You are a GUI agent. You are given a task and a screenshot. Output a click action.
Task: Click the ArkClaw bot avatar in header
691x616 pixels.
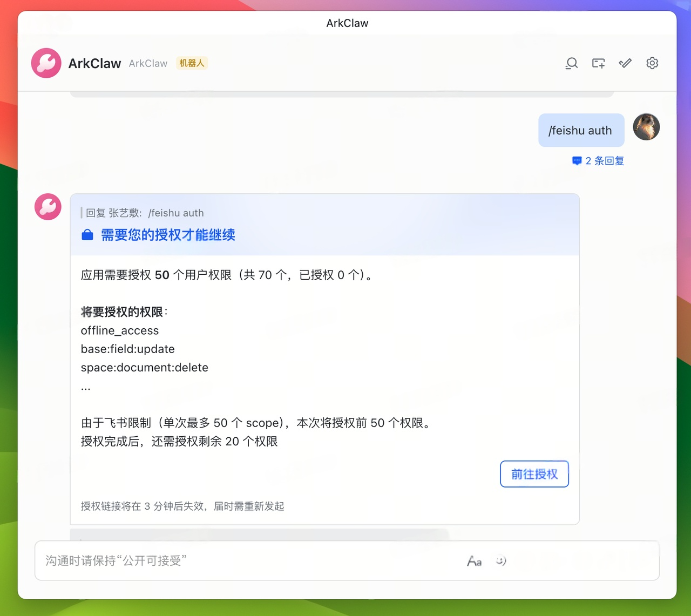coord(46,63)
